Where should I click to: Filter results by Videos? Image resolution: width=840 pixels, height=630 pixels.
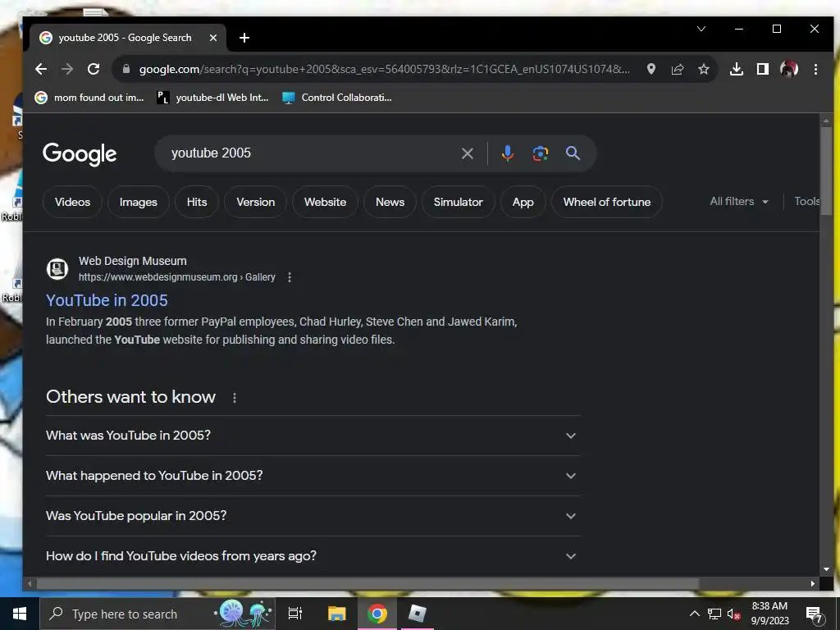click(x=72, y=202)
